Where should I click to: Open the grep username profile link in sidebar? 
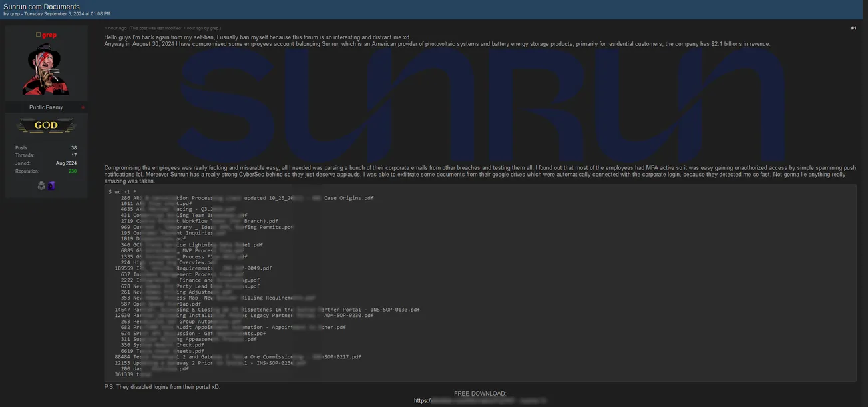coord(49,35)
